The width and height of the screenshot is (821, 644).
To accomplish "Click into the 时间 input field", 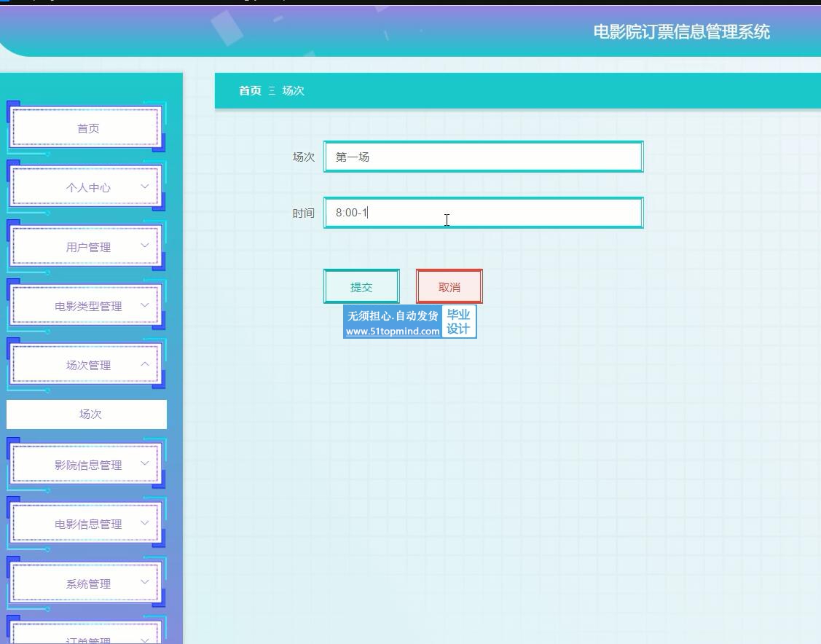I will 483,213.
